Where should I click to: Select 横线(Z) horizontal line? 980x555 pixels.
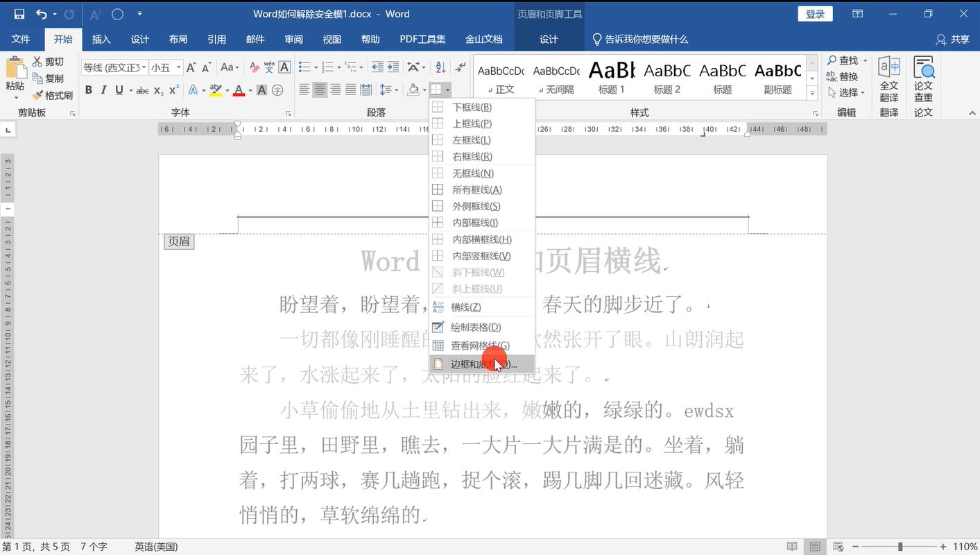(x=482, y=307)
